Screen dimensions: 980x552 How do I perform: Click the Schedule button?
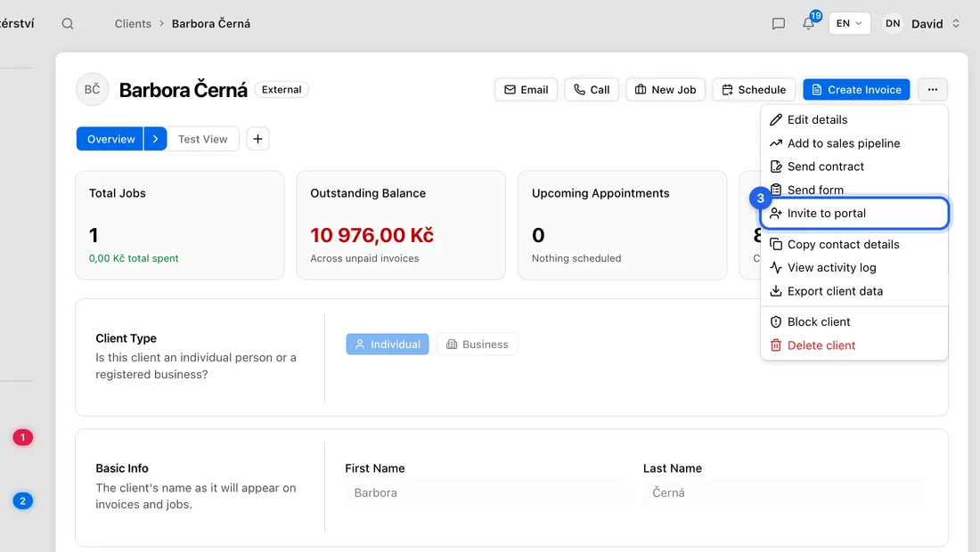tap(754, 89)
